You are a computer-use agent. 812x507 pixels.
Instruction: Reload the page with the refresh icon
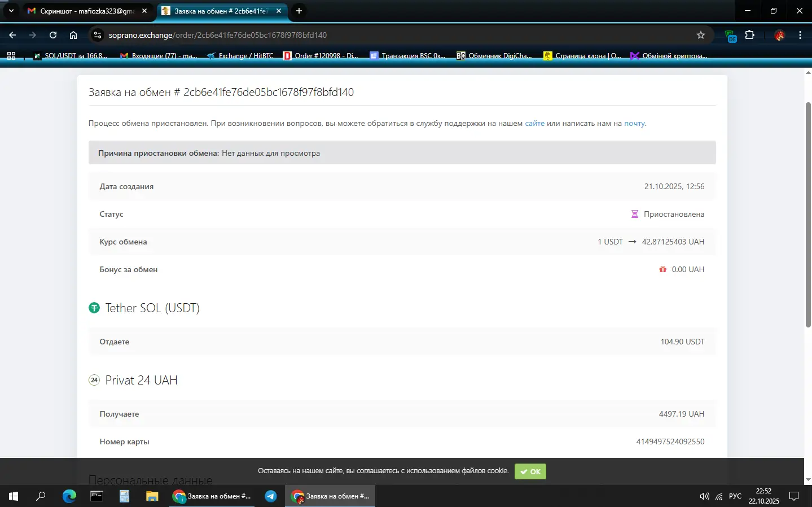coord(53,35)
